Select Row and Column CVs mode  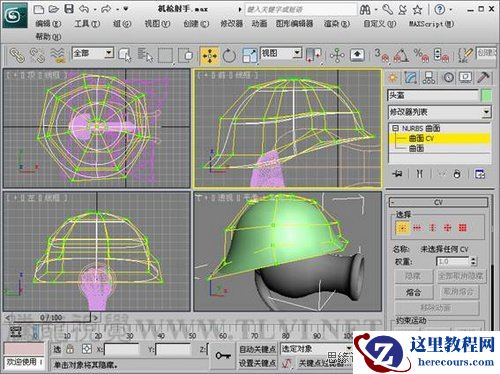click(x=447, y=228)
